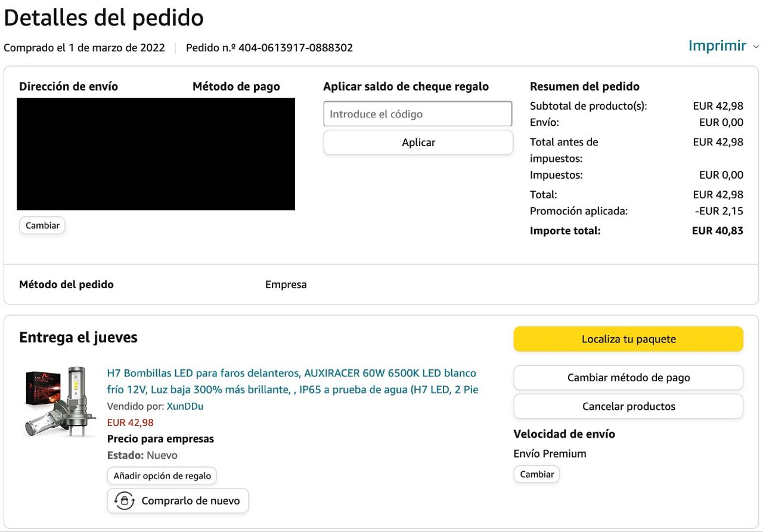Click the order number 404-0613917-0888302
This screenshot has width=763, height=532.
pyautogui.click(x=296, y=48)
